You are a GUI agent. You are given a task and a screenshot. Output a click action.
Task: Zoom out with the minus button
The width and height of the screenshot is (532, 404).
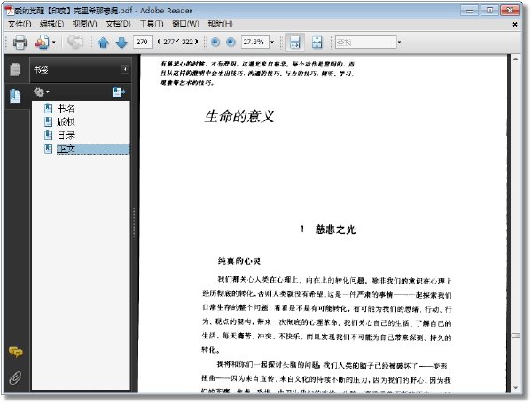(215, 42)
